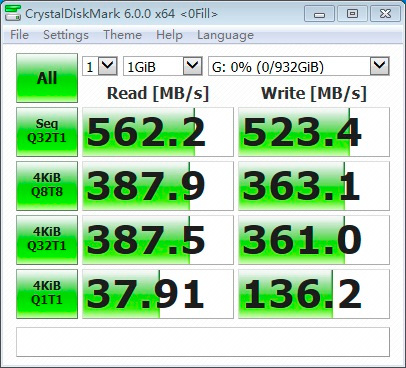Click the CrystalDiskMark title bar app icon
Screen dimensions: 406x368
click(x=13, y=13)
